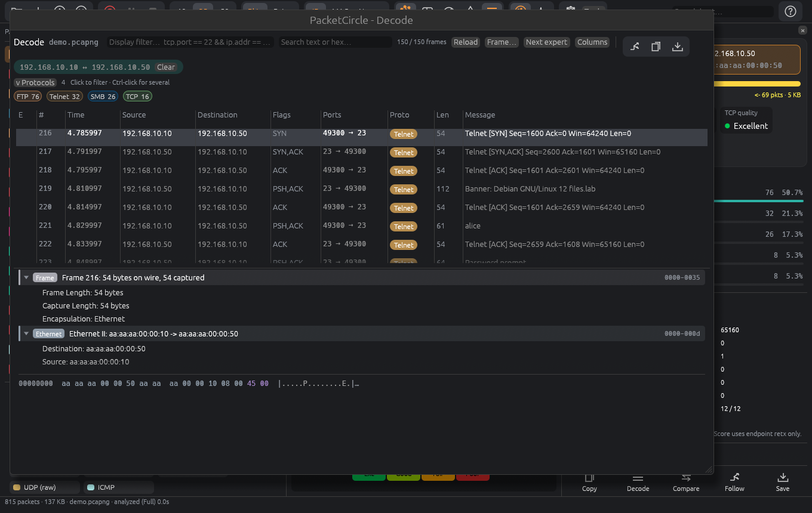This screenshot has height=513, width=812.
Task: Click the Reload button
Action: click(x=466, y=42)
